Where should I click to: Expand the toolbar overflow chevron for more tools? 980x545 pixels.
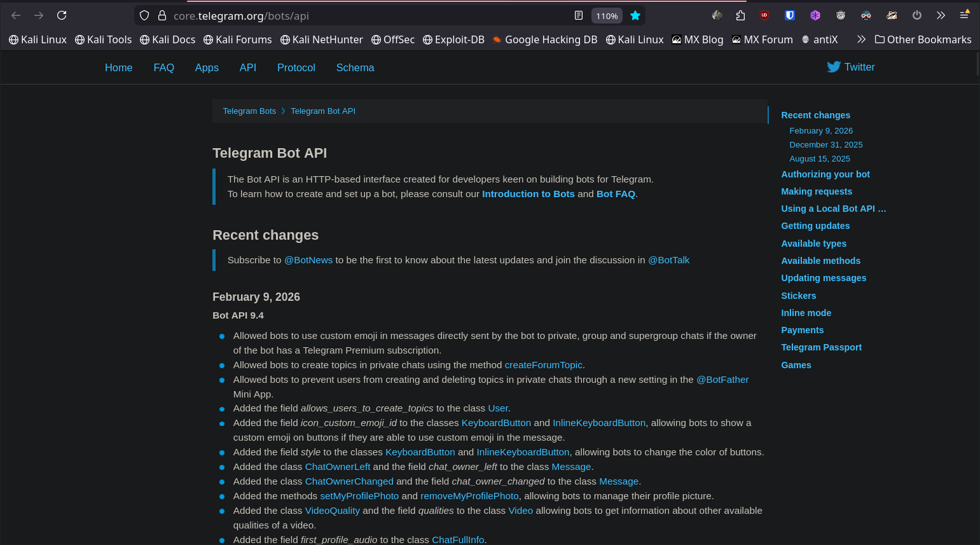(x=941, y=15)
